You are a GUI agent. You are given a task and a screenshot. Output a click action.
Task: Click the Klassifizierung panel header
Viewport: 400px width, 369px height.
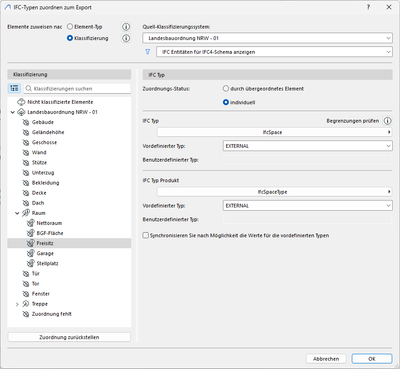[x=69, y=74]
